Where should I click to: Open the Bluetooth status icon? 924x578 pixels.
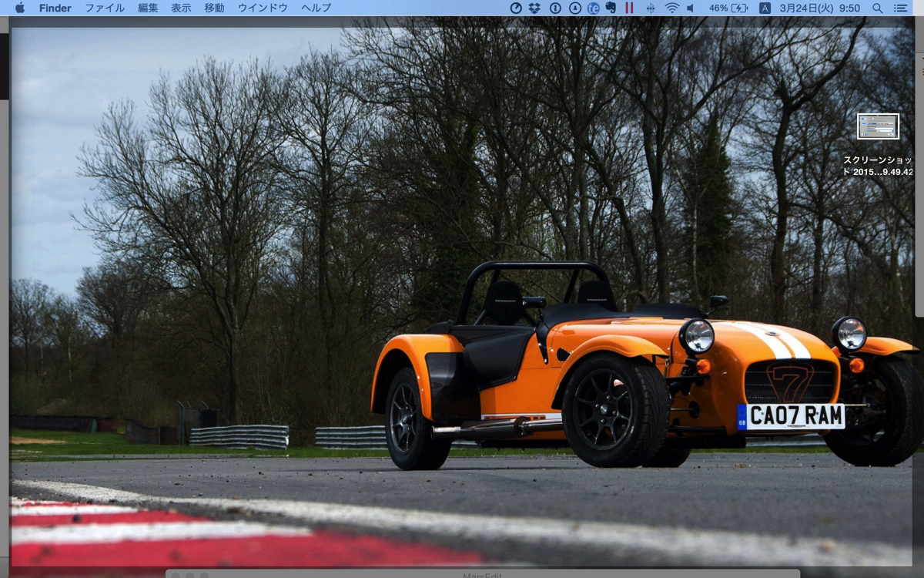coord(650,8)
